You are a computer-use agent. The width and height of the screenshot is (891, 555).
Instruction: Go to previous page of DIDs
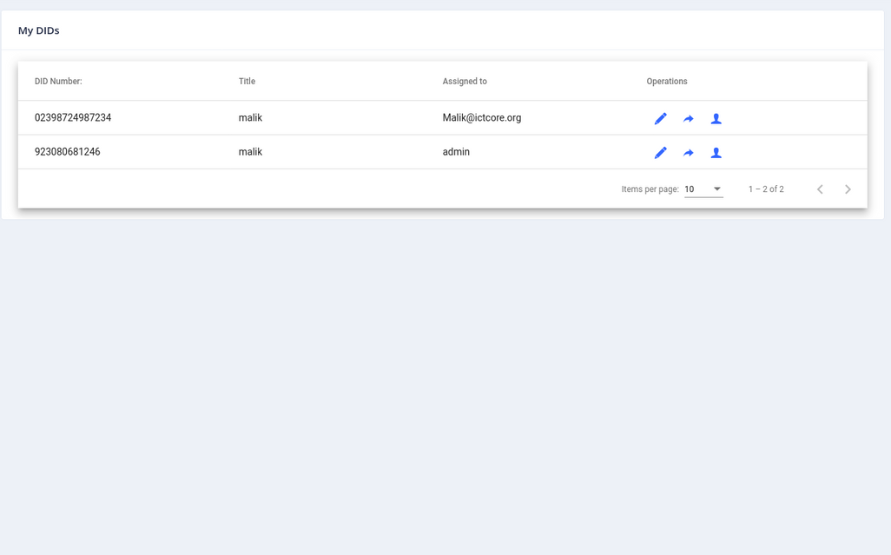820,189
